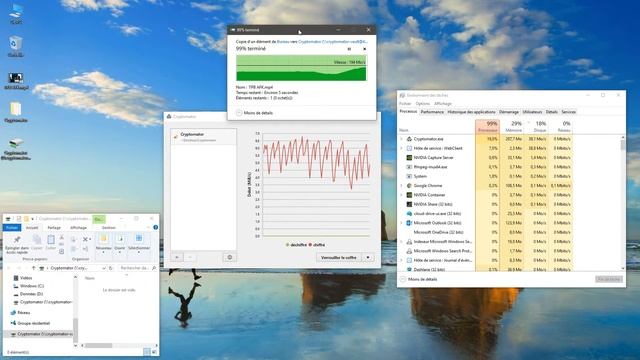Viewport: 640px width, 360px height.
Task: Sort by the Réseau column
Action: tap(560, 126)
